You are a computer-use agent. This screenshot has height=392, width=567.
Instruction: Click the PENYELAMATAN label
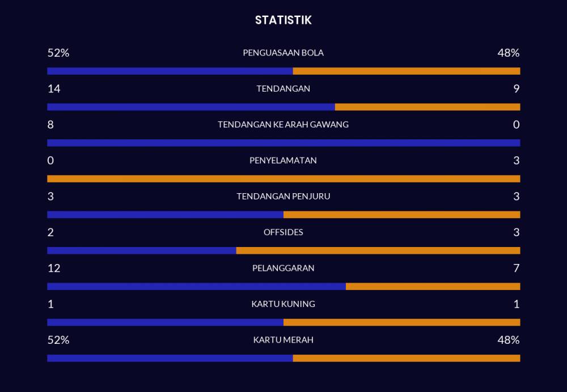click(283, 160)
